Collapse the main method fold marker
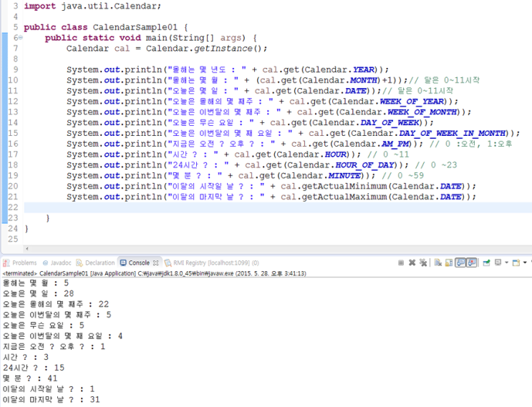The width and height of the screenshot is (532, 407). point(20,37)
